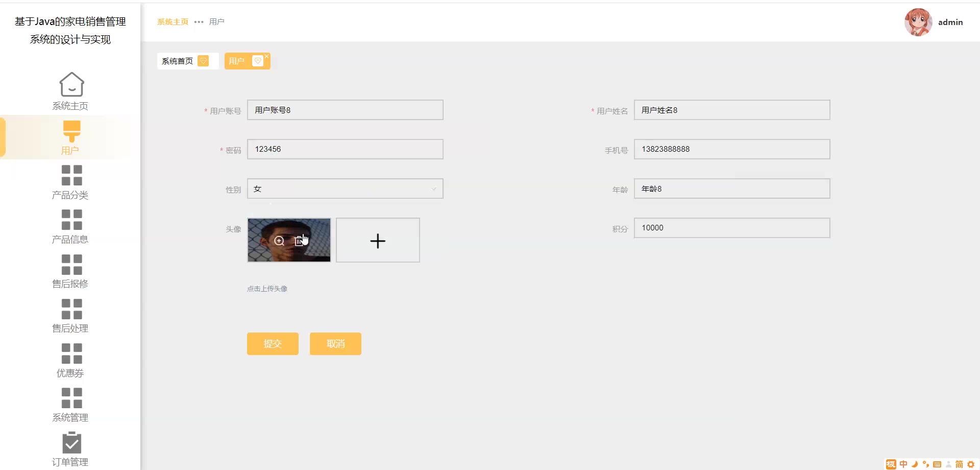Click the 系统主页 breadcrumb link
Screen dimensions: 980x470
click(x=173, y=22)
